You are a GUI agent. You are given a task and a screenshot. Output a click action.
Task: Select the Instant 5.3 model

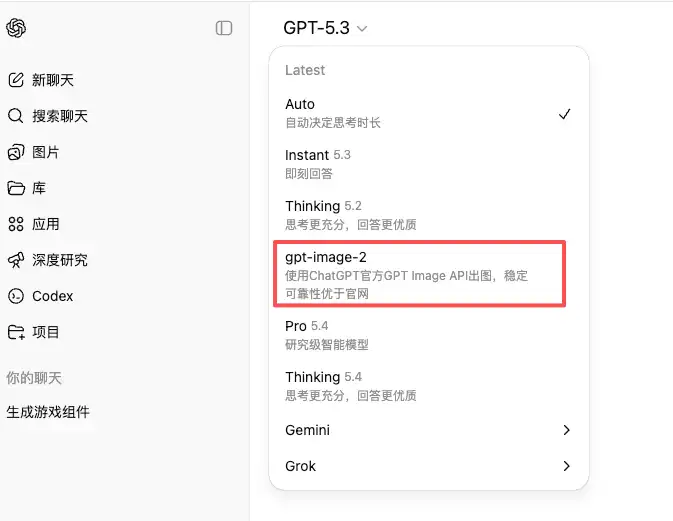(x=428, y=164)
